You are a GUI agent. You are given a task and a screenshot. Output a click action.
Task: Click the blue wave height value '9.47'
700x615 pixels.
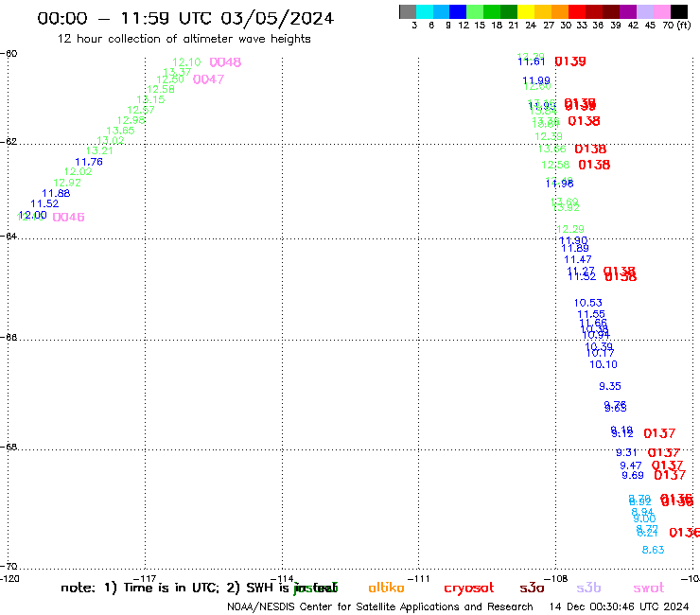(630, 466)
